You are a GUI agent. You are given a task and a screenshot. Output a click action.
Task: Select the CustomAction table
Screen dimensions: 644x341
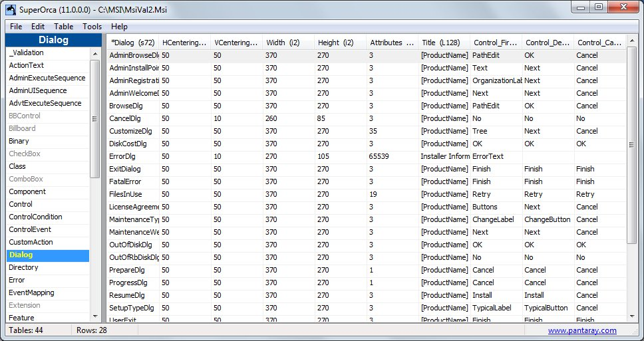[48, 243]
